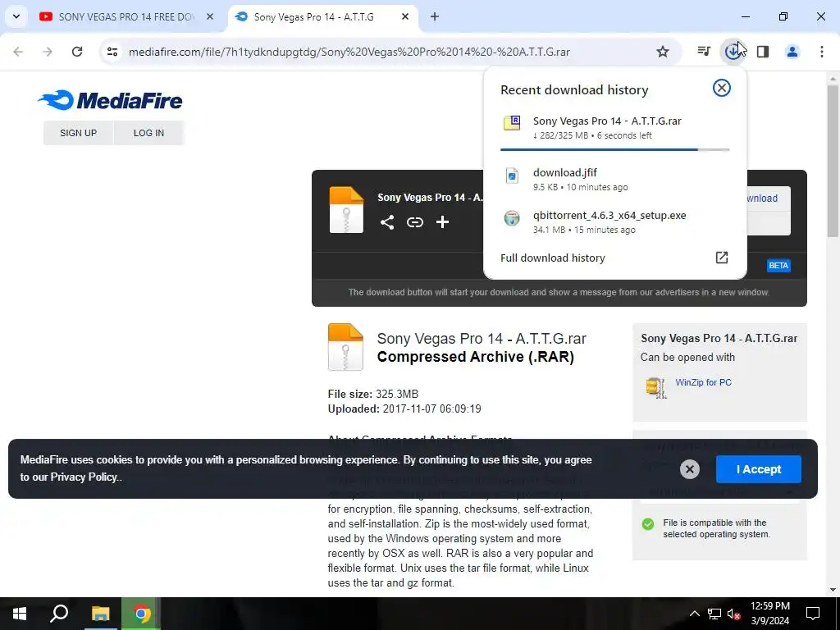Open File Explorer from the taskbar
This screenshot has width=840, height=630.
coord(100,614)
